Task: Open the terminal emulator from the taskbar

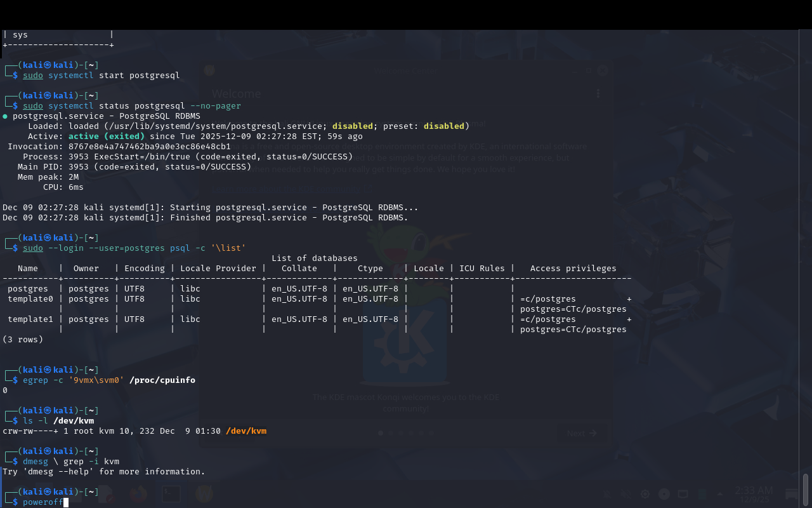Action: [x=171, y=493]
